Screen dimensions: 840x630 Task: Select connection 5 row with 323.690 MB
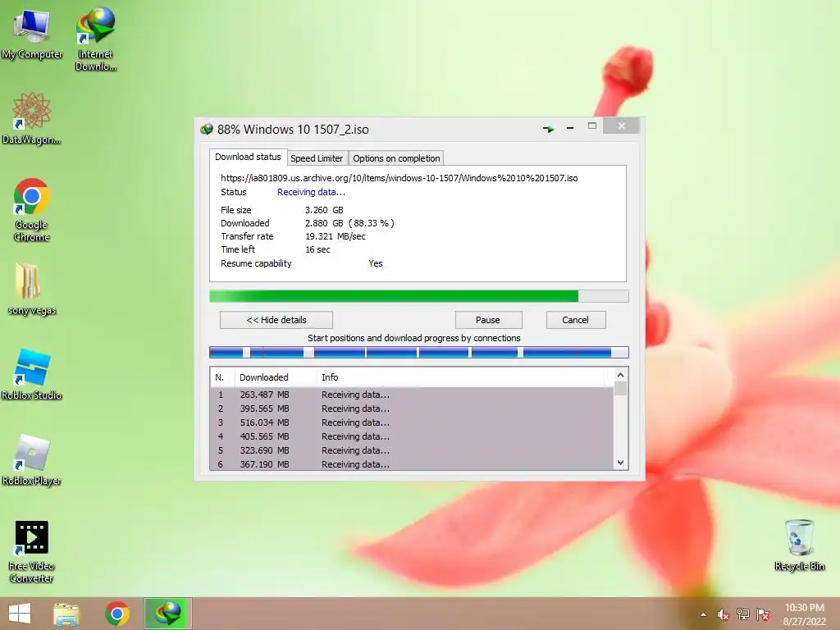point(412,450)
